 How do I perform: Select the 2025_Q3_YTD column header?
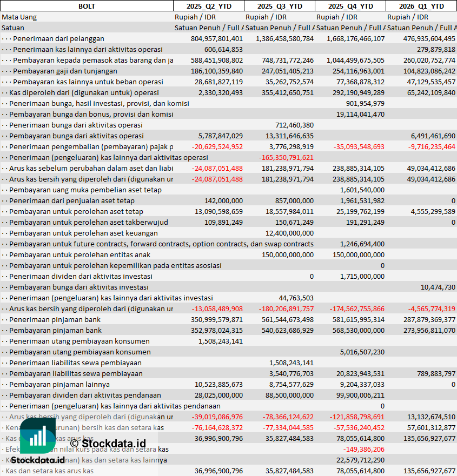[x=280, y=6]
